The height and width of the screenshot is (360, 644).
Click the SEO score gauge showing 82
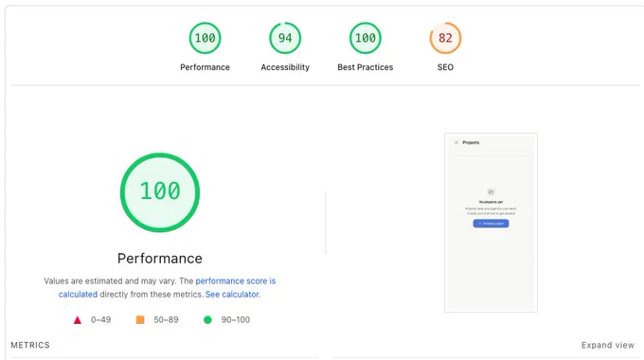445,38
